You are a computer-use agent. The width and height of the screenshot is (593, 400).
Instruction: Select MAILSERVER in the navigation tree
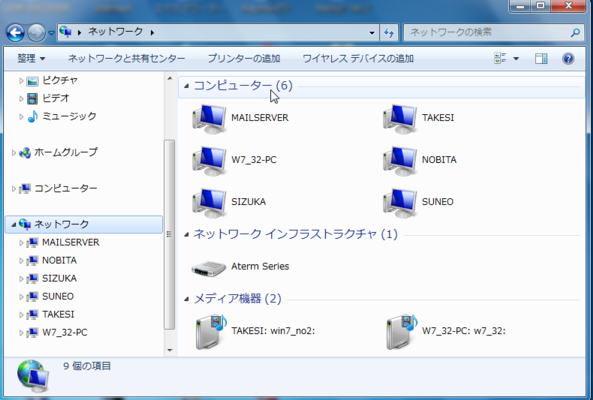coord(71,242)
